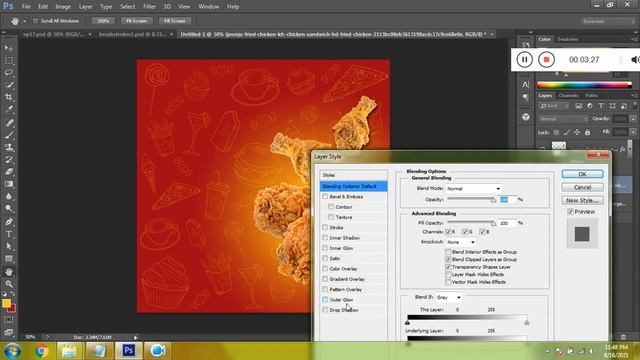Open the Layer menu
Screen dimensions: 640x360
click(x=86, y=7)
